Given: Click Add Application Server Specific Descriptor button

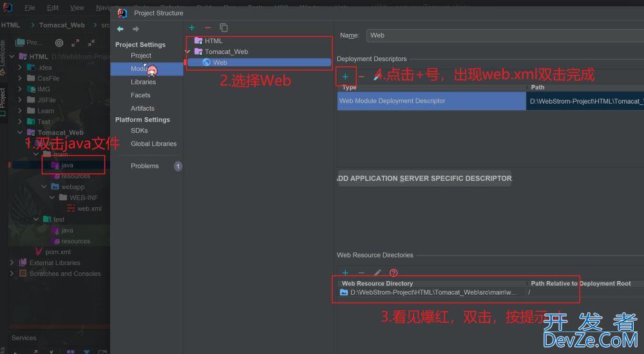Looking at the screenshot, I should tap(424, 178).
